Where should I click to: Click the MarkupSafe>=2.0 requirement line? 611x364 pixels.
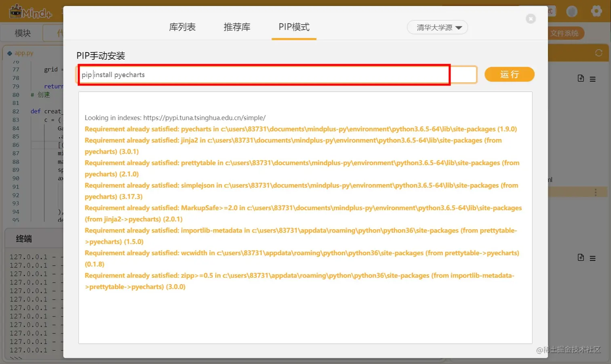pos(303,213)
